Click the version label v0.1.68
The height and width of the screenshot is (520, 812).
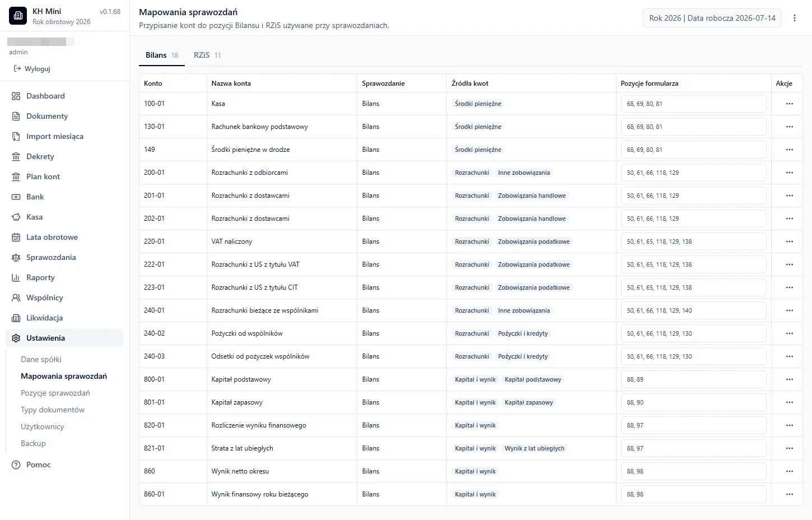tap(110, 12)
